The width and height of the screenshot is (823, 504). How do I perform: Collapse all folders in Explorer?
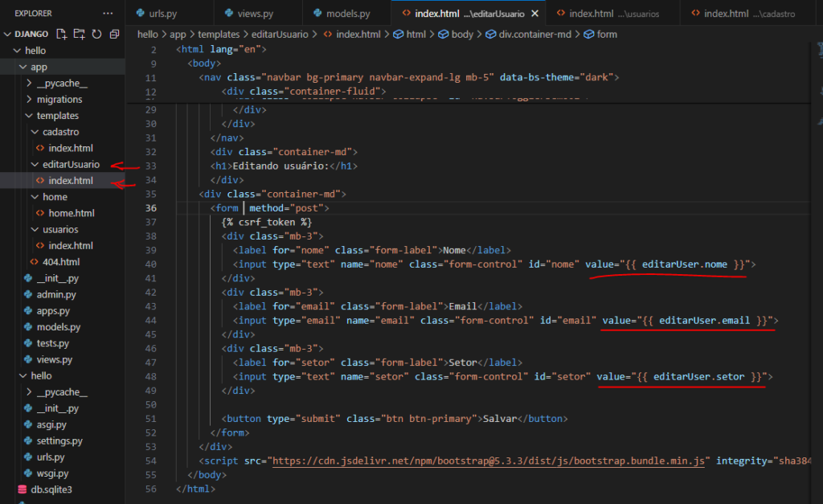coord(114,35)
